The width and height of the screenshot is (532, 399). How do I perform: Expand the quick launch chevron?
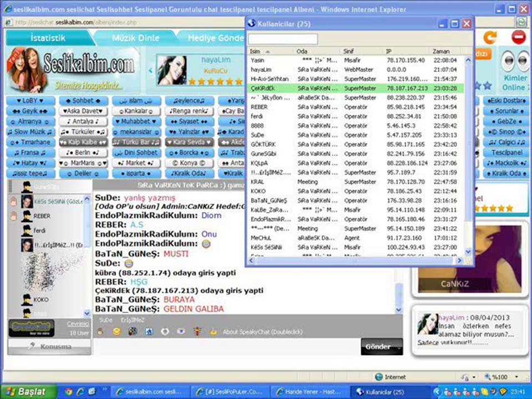(x=105, y=390)
